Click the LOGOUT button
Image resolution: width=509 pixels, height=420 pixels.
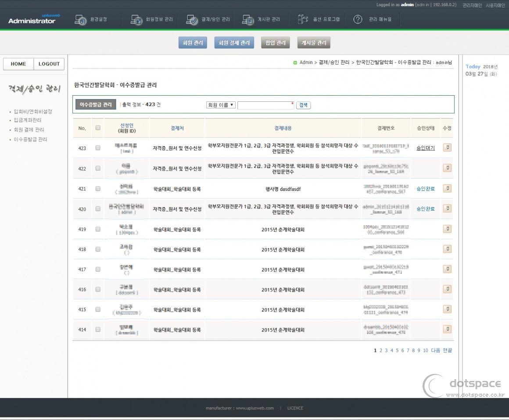49,64
